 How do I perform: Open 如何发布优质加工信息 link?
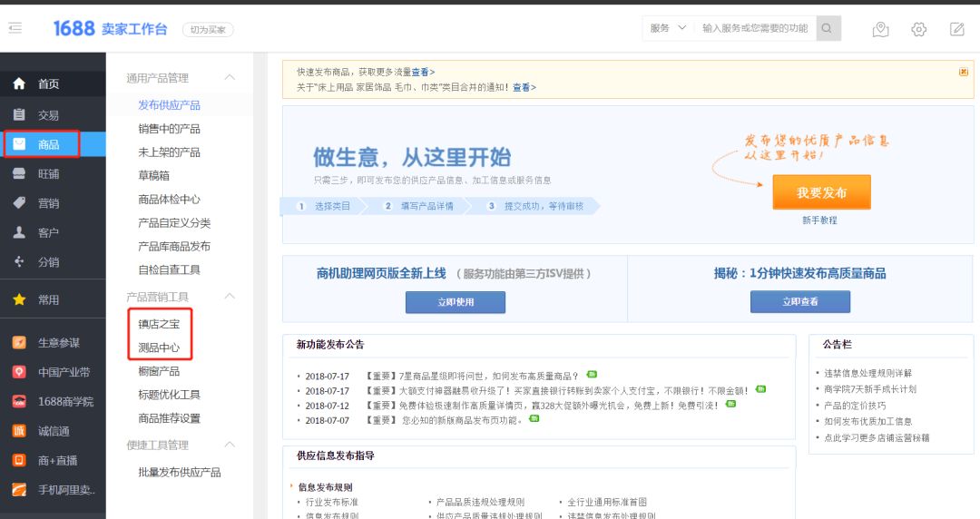[x=867, y=421]
